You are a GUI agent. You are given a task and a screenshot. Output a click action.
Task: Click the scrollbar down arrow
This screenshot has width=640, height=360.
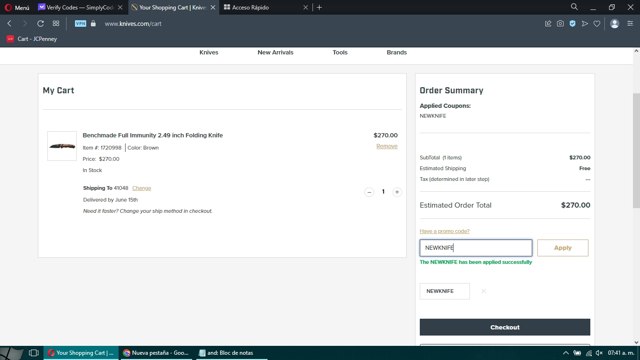coord(636,342)
